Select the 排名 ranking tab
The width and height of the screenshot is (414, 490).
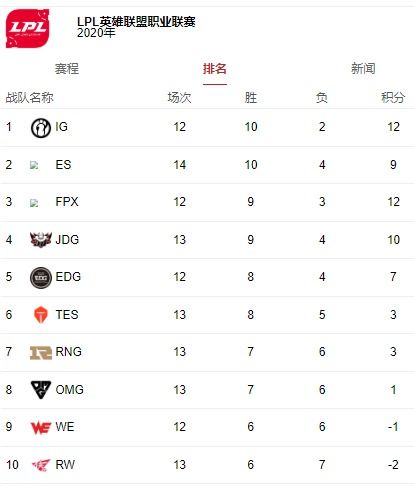(215, 69)
